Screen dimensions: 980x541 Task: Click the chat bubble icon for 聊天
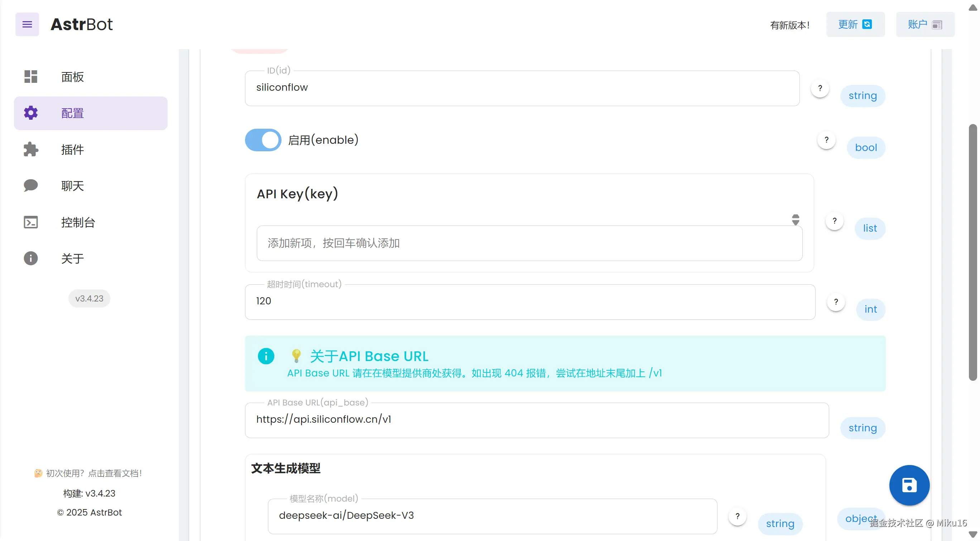pos(31,186)
